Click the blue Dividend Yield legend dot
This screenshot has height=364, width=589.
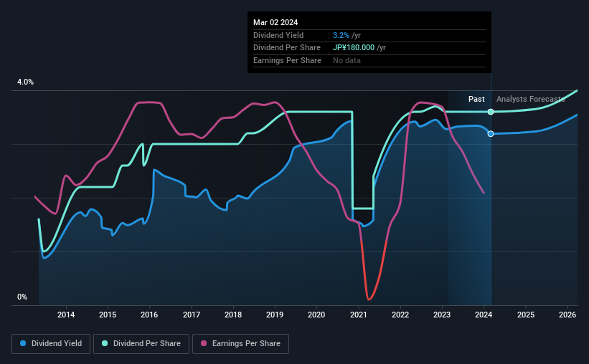[x=23, y=343]
